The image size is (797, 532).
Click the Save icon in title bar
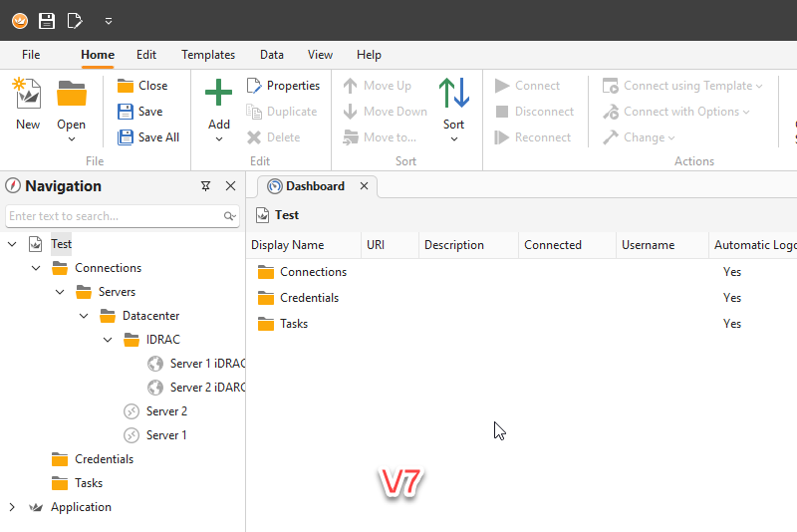(x=47, y=20)
